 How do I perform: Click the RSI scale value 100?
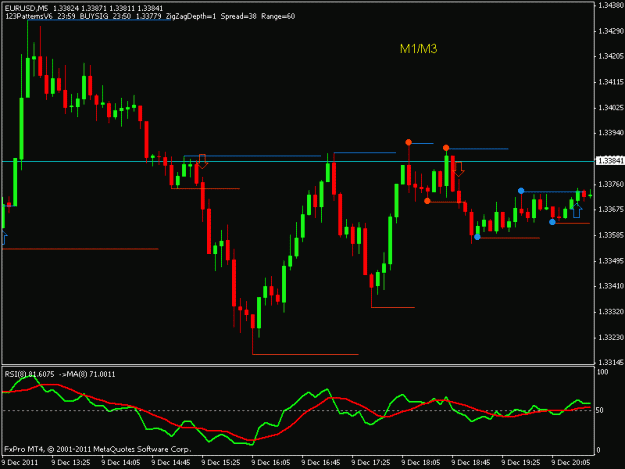(x=603, y=372)
